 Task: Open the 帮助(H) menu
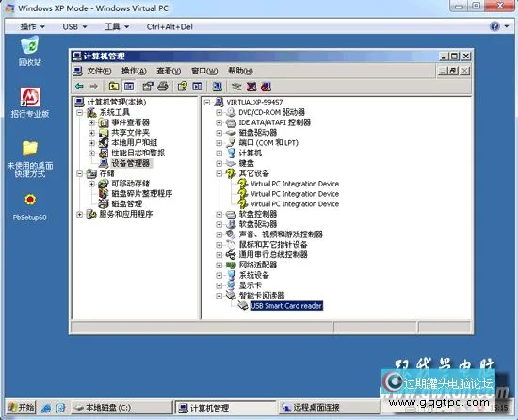pyautogui.click(x=240, y=71)
